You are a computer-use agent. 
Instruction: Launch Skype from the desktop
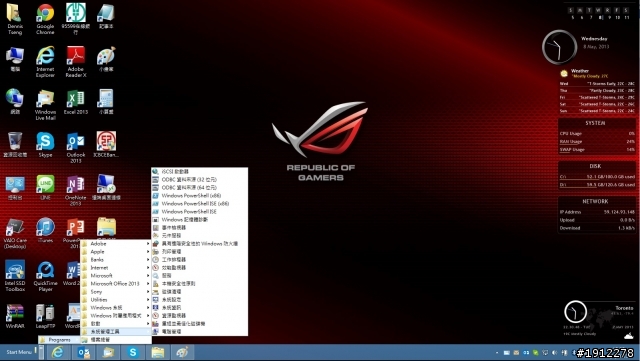coord(45,145)
